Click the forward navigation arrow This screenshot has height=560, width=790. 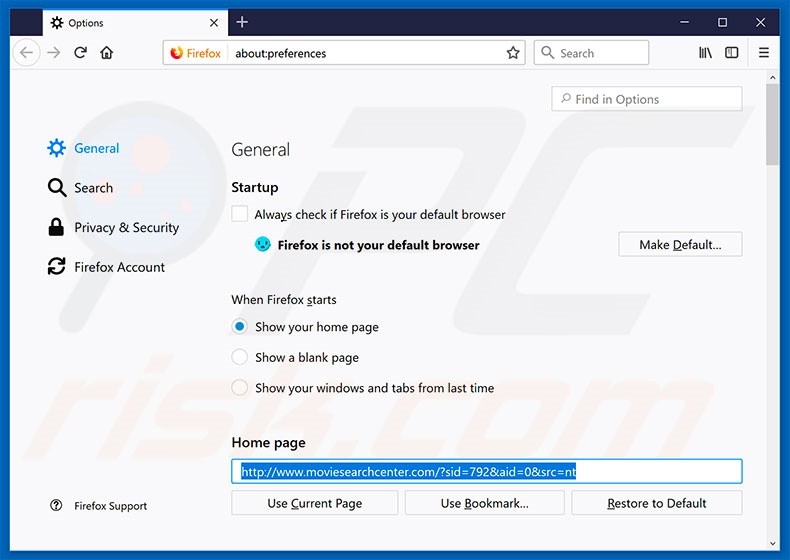point(53,52)
